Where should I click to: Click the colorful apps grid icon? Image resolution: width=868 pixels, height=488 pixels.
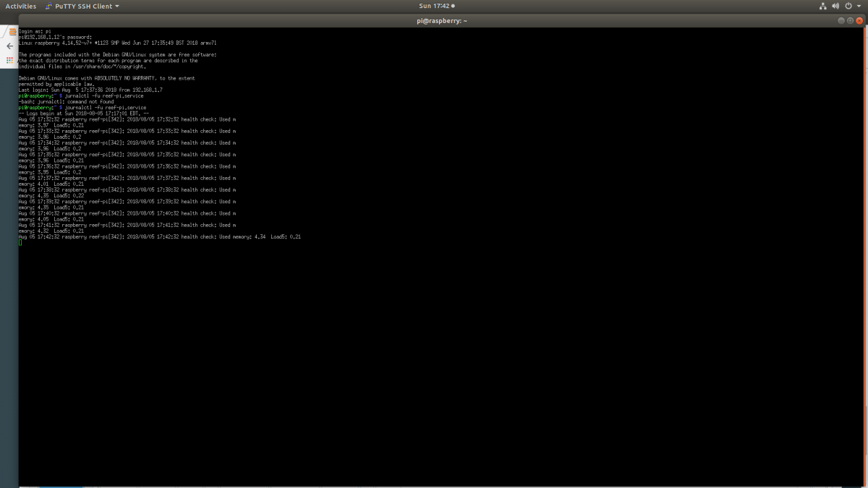[x=10, y=60]
